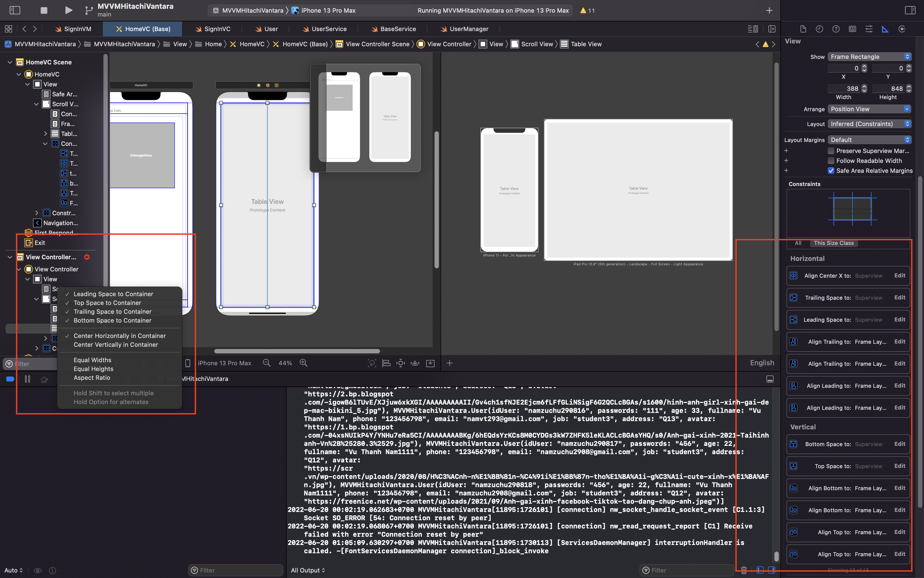924x578 pixels.
Task: Pause program execution in the debug bar
Action: [x=28, y=379]
